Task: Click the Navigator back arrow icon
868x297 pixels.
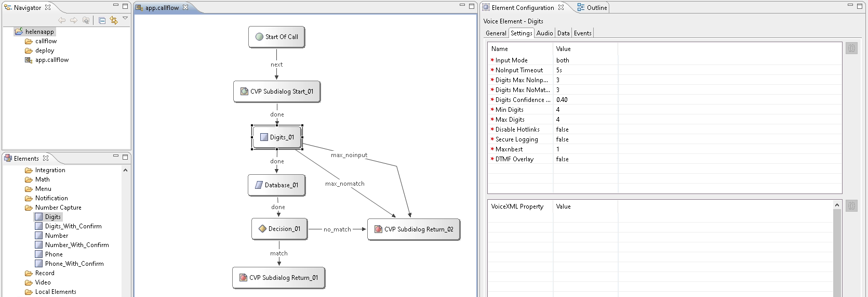Action: [62, 20]
